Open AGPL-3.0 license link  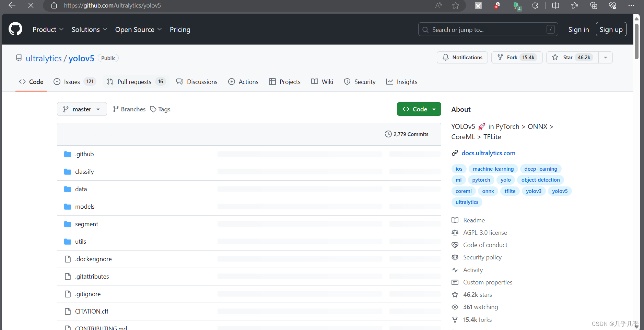click(x=485, y=232)
